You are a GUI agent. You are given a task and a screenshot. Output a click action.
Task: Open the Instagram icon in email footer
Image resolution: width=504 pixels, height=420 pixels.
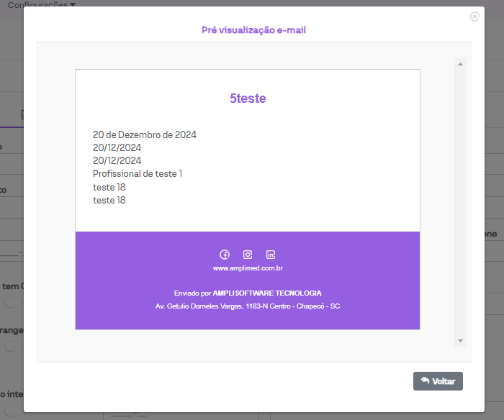coord(248,255)
